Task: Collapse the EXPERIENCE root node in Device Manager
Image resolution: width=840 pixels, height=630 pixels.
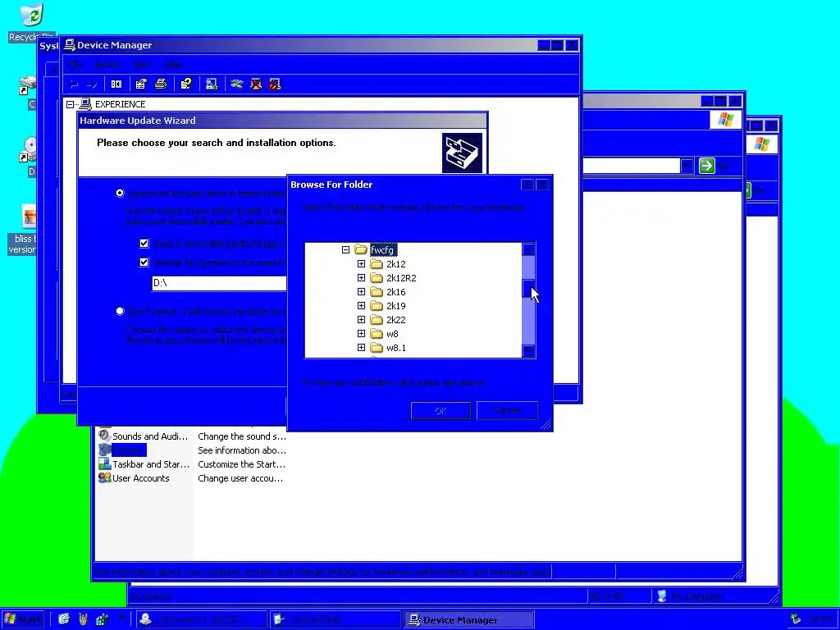Action: pos(71,104)
